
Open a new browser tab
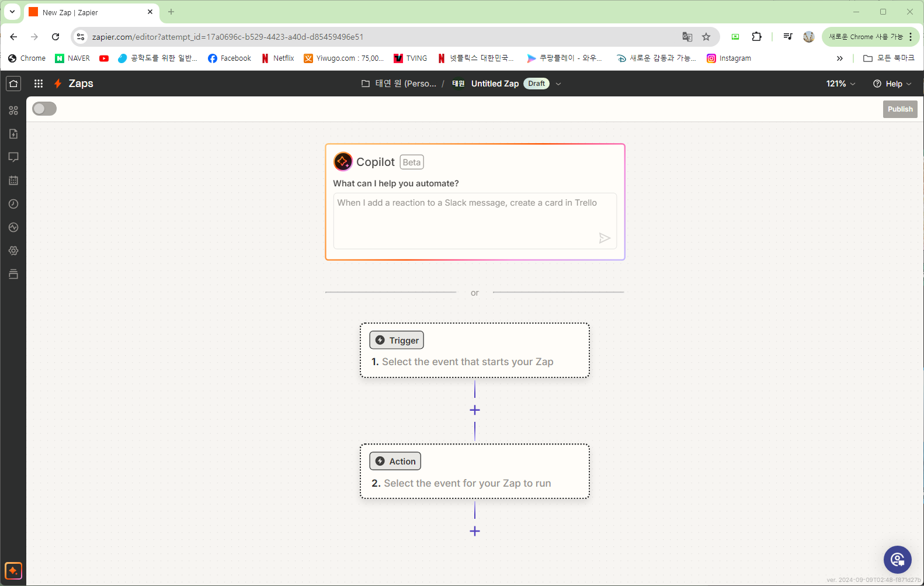pyautogui.click(x=171, y=12)
